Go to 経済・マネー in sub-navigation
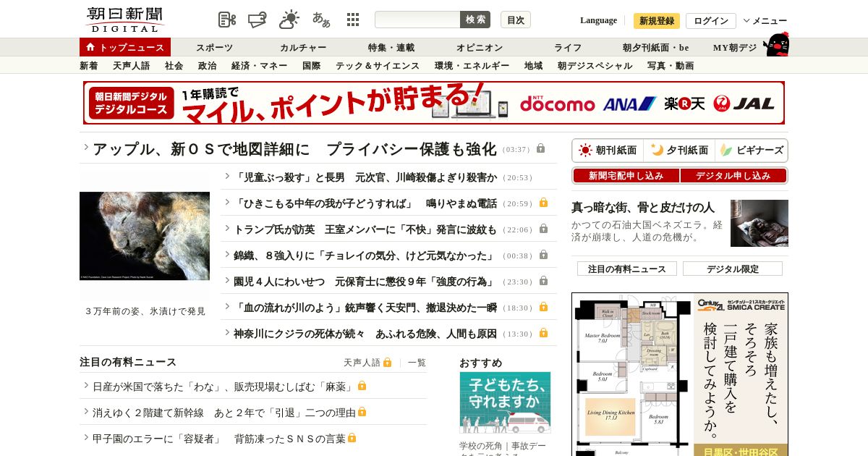Viewport: 868px width, 456px height. [x=260, y=66]
